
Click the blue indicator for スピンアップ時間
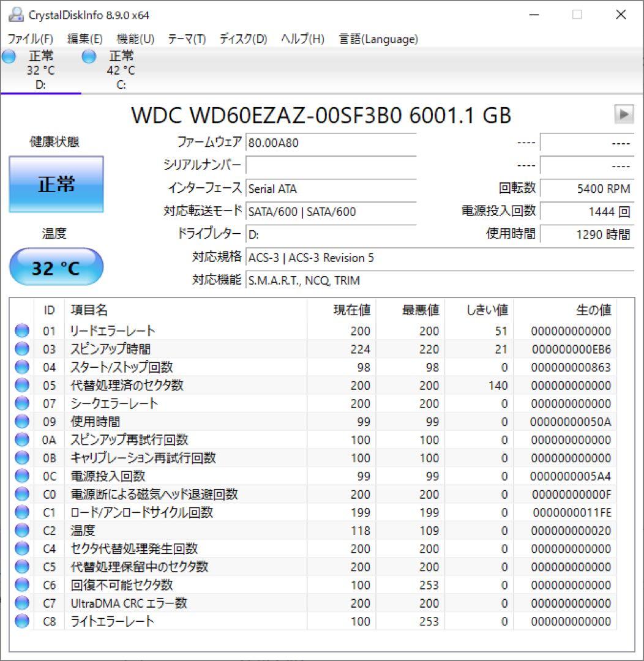(21, 349)
